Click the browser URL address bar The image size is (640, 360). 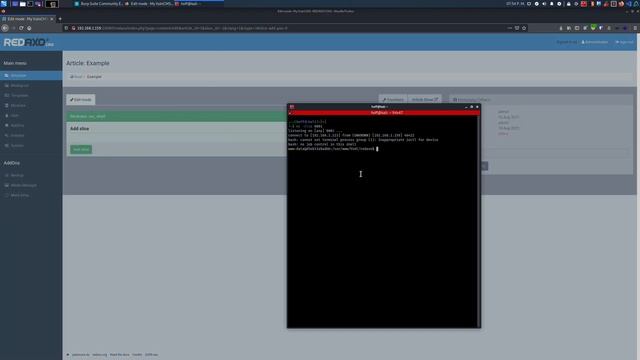coord(286,28)
